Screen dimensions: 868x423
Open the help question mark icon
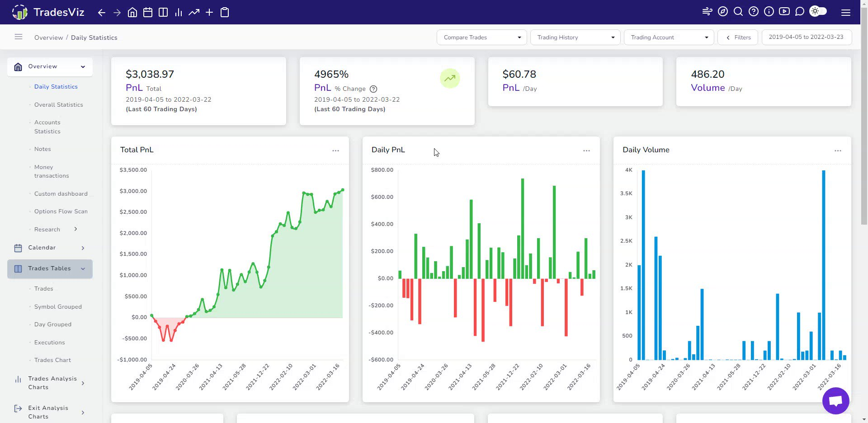(x=754, y=12)
